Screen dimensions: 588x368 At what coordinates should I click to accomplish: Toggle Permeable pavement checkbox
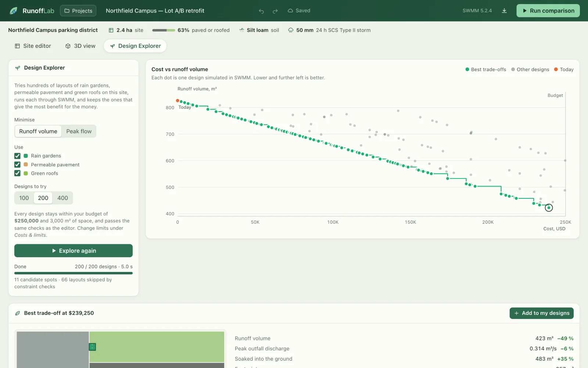coord(17,164)
